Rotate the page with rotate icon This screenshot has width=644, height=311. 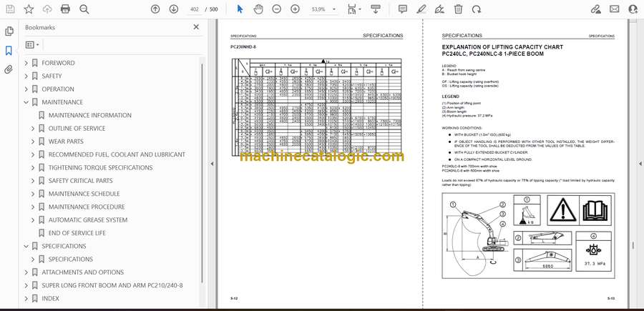477,9
